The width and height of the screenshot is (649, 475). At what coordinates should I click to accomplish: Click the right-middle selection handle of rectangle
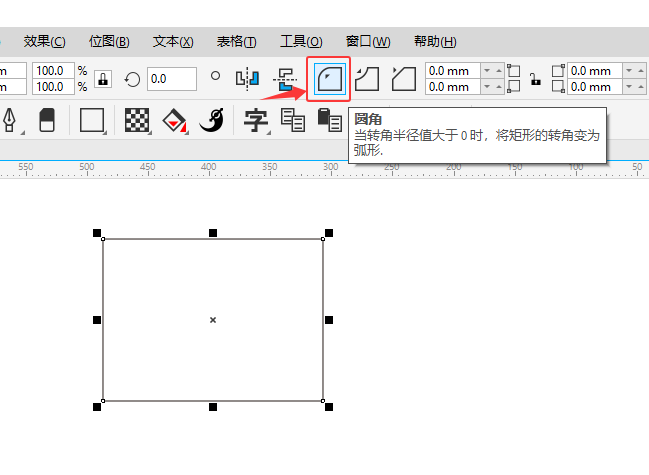pyautogui.click(x=329, y=320)
